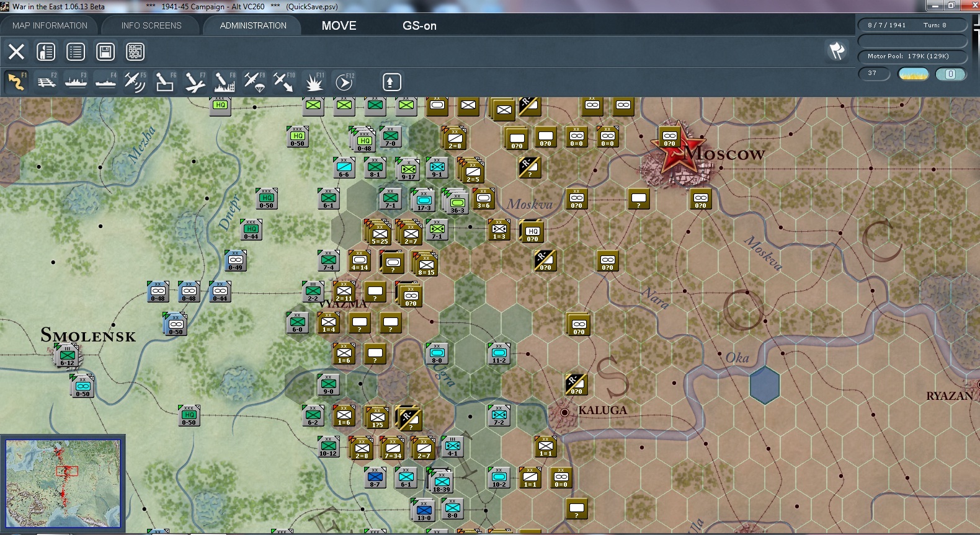Open the map grid preferences icon

pyautogui.click(x=135, y=51)
